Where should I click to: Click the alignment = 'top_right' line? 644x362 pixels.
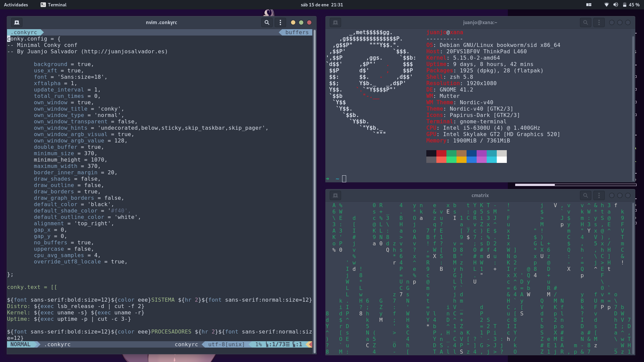74,224
